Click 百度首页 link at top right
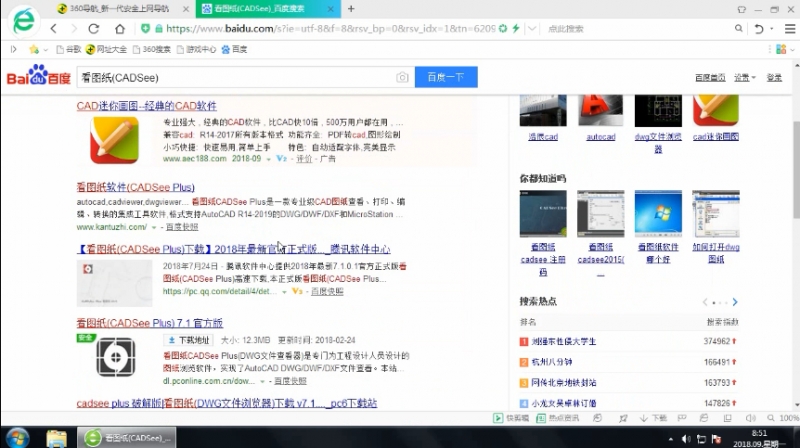Viewport: 800px width, 448px height. pos(710,78)
